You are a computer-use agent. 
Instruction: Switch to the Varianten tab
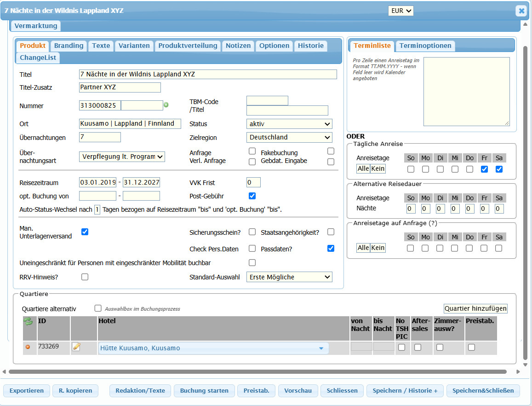[x=134, y=46]
